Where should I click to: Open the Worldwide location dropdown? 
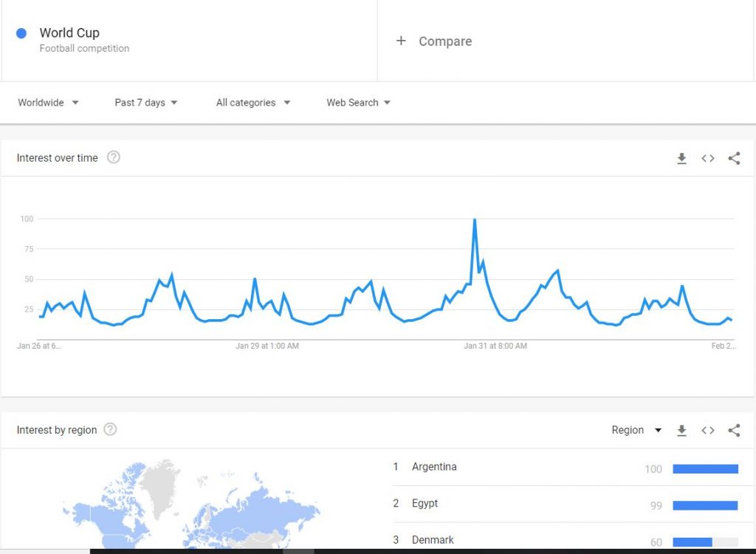point(48,103)
